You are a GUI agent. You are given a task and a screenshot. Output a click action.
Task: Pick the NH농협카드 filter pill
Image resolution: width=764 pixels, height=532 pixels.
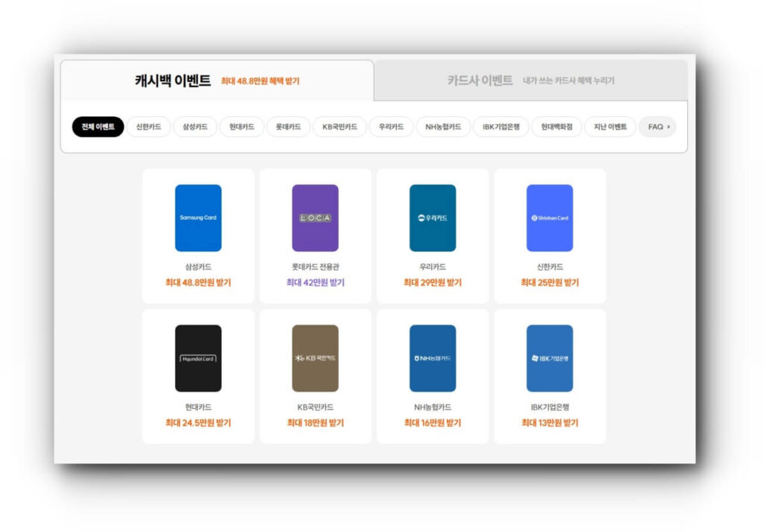click(x=443, y=127)
